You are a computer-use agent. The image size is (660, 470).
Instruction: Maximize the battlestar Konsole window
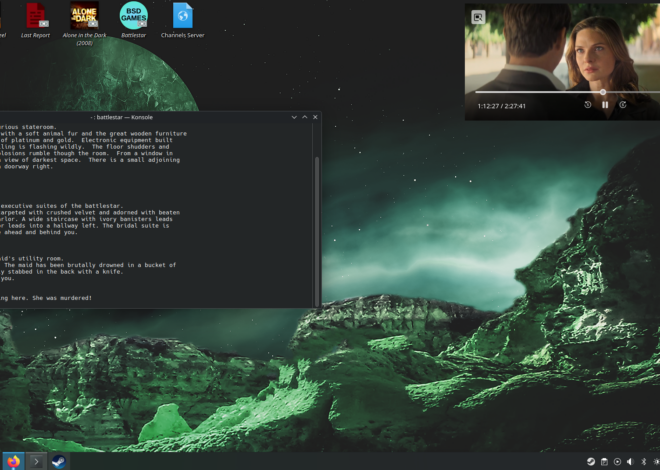click(305, 117)
